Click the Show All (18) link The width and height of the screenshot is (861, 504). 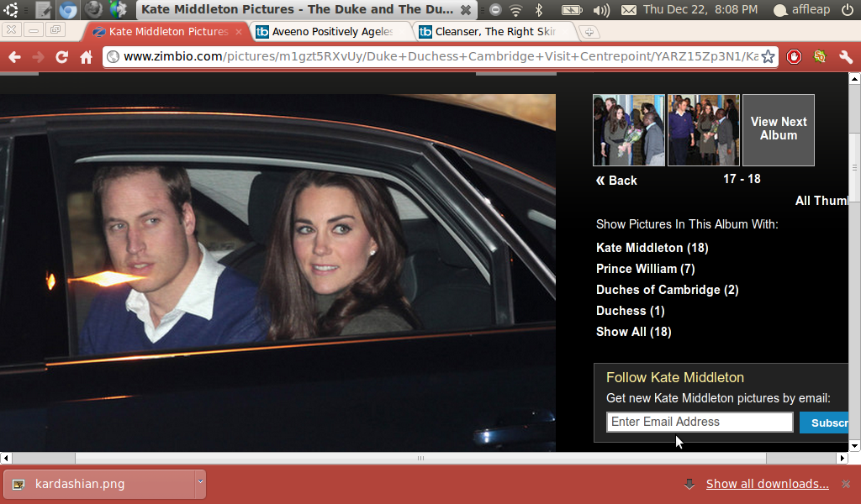point(634,332)
